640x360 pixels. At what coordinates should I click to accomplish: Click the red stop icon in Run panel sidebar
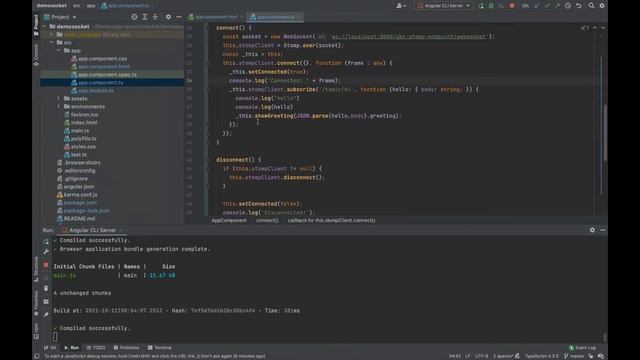tap(46, 265)
